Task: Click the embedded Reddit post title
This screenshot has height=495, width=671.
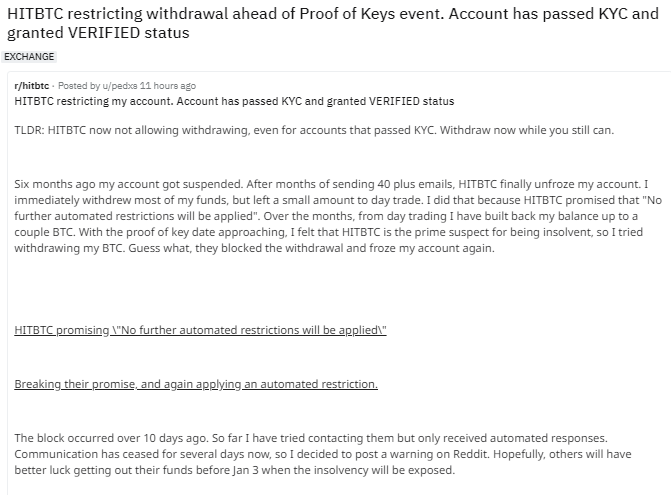Action: pyautogui.click(x=235, y=101)
